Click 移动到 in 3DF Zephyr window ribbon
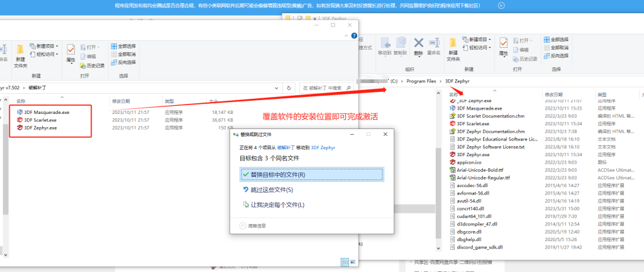The width and height of the screenshot is (644, 272). click(385, 46)
